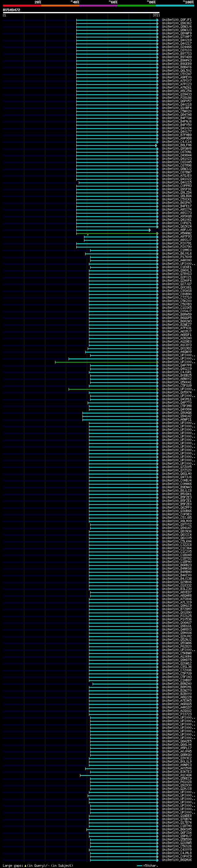Click the cyan ~100% identity color bar
This screenshot has height=868, width=197.
(175, 6)
